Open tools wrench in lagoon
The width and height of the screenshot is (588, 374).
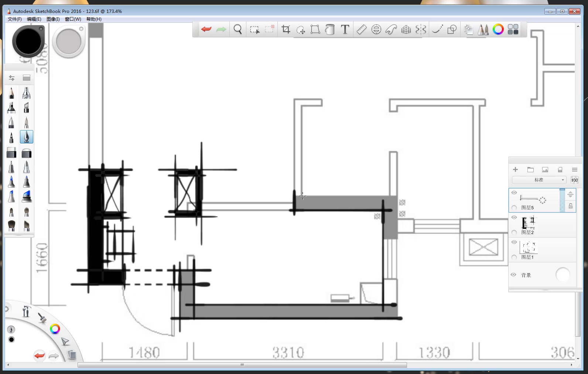click(26, 312)
